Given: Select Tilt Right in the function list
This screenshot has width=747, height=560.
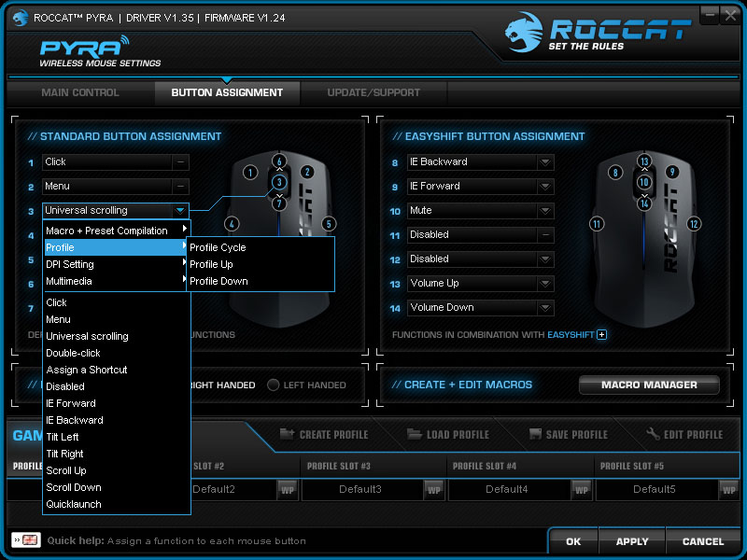Looking at the screenshot, I should tap(116, 454).
